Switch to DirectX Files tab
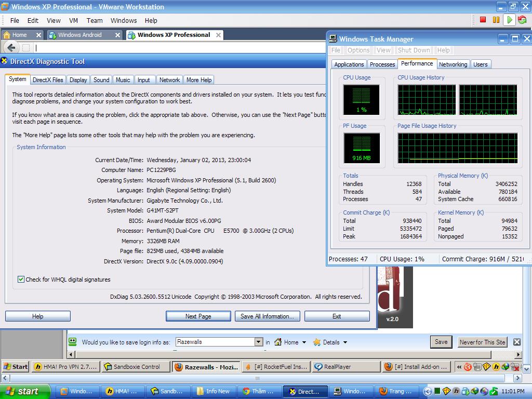 (48, 79)
